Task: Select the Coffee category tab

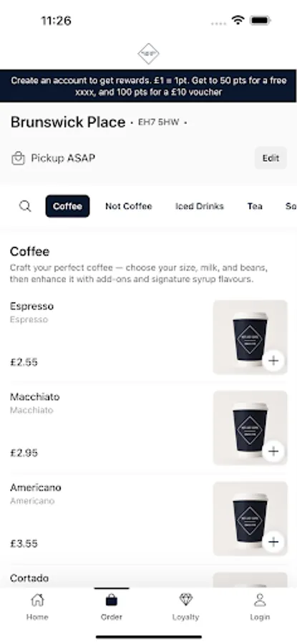Action: [67, 206]
